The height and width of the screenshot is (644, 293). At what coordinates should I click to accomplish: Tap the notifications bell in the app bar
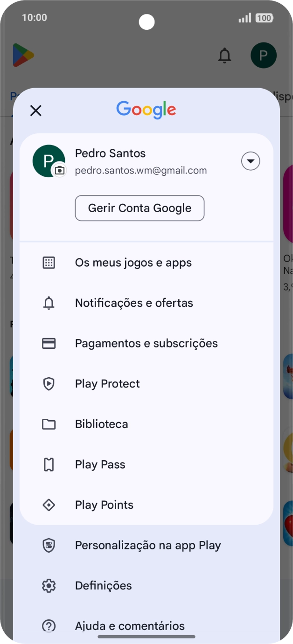pyautogui.click(x=224, y=55)
